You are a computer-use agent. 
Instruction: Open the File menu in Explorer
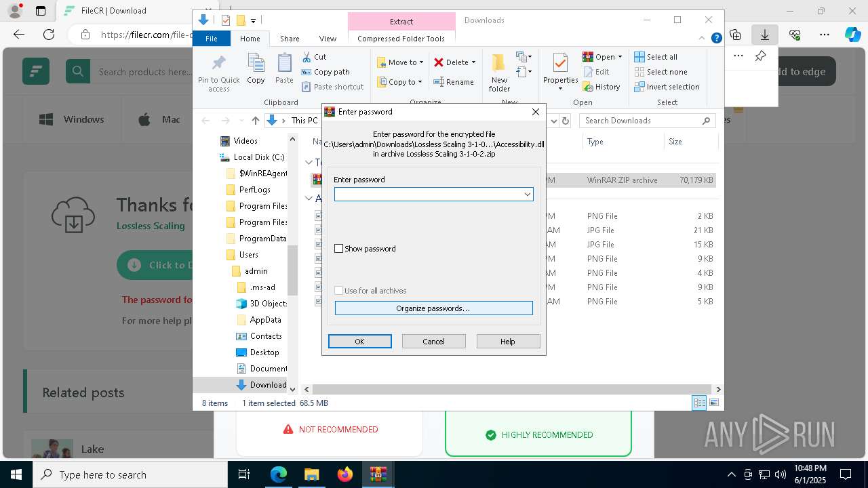[212, 39]
